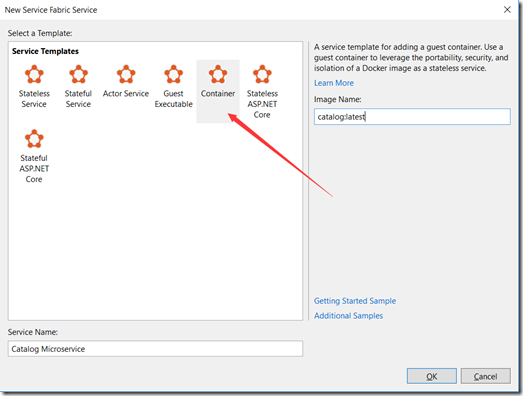Screen dimensions: 523x396
Task: Confirm with the OK button
Action: click(432, 376)
